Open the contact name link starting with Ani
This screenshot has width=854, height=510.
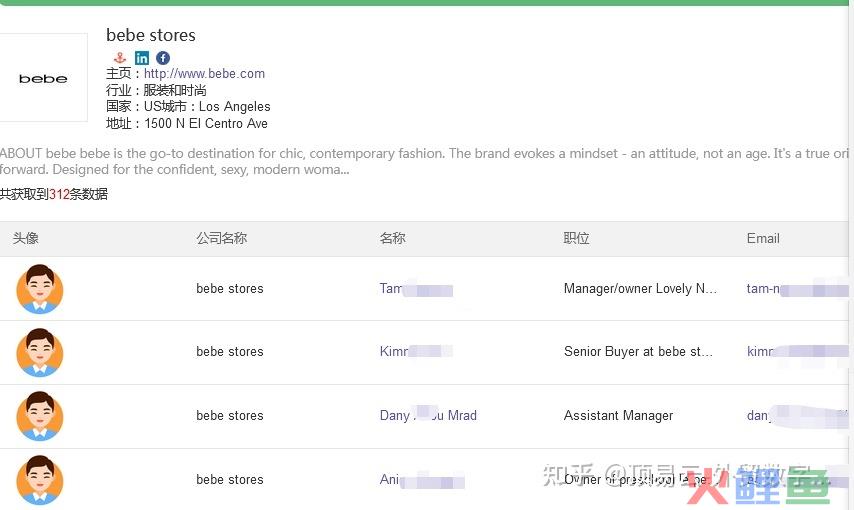[x=422, y=480]
